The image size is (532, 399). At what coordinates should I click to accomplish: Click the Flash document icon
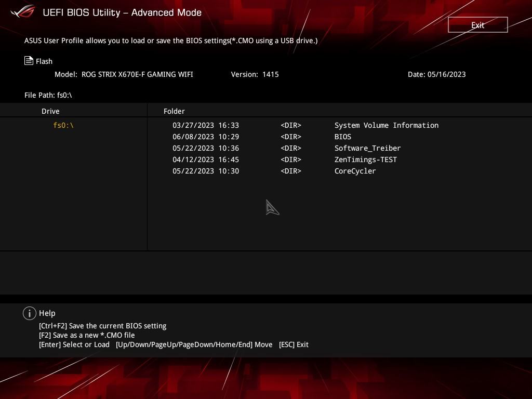29,61
